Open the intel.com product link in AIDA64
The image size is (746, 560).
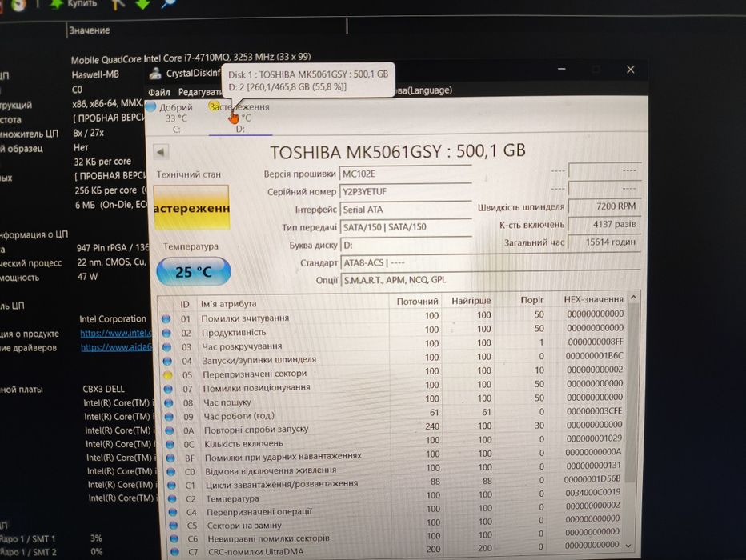[116, 334]
